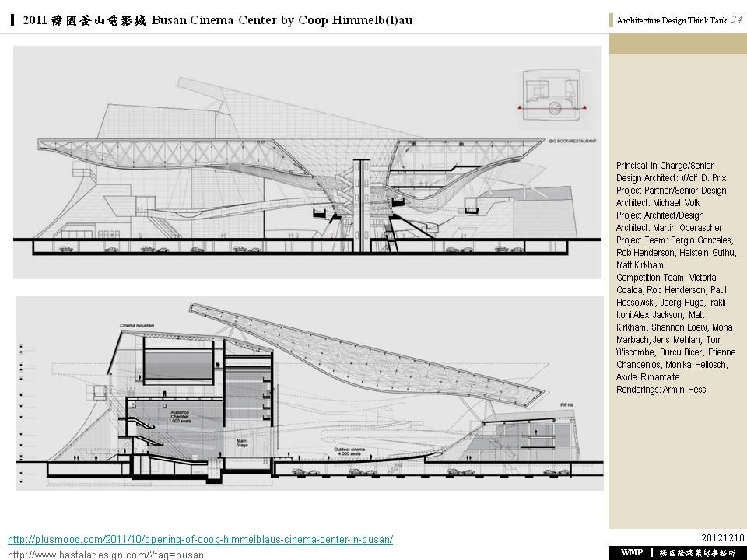
Task: Click the 'Outdoor cinema 4.000 seats' label
Action: pos(350,451)
